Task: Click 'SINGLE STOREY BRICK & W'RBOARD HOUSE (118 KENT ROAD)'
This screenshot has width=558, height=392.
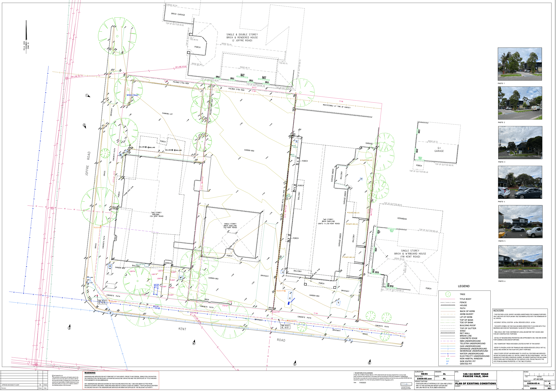Action: tap(410, 254)
